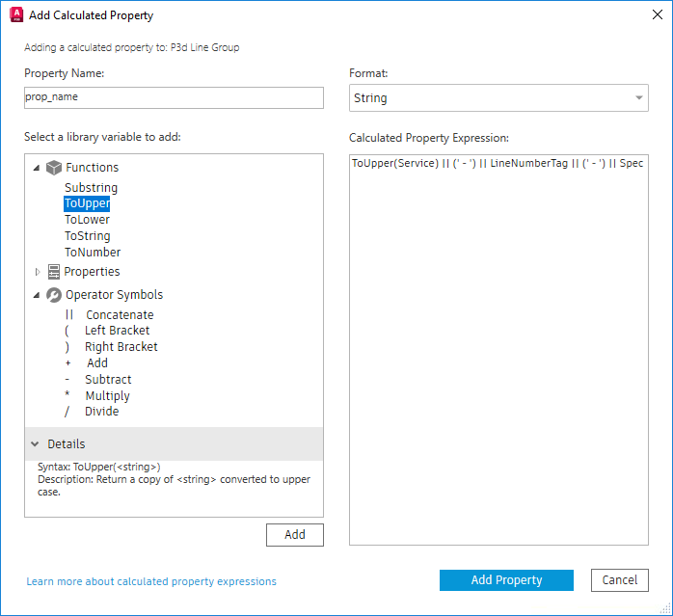673x616 pixels.
Task: Choose the Left Bracket operator
Action: point(117,331)
